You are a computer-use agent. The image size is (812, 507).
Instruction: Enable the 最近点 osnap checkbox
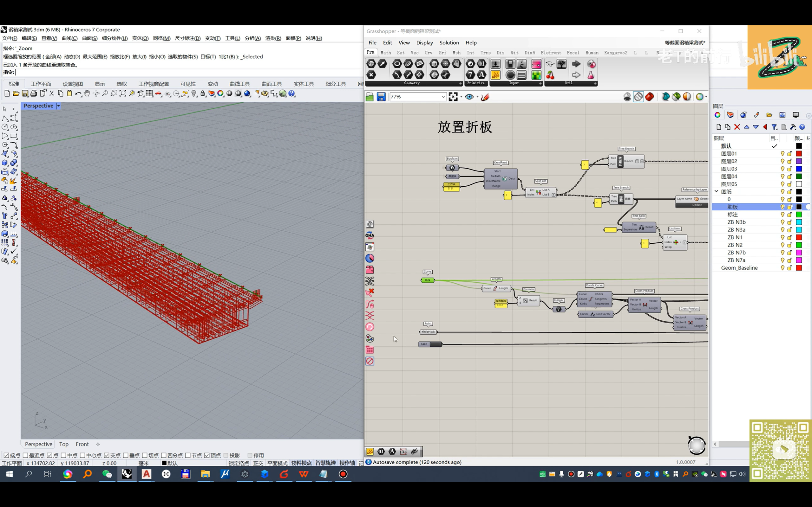[x=25, y=455]
